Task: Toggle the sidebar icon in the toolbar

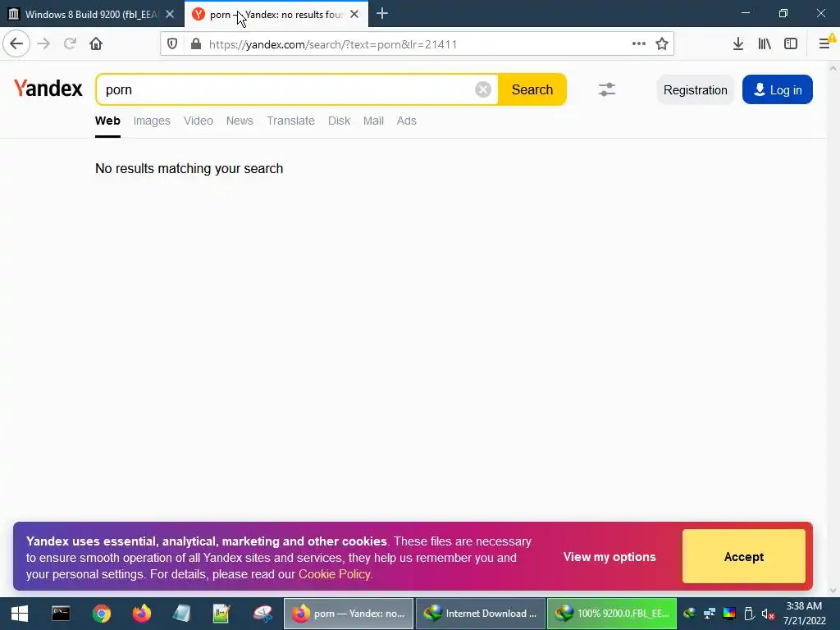Action: (791, 44)
